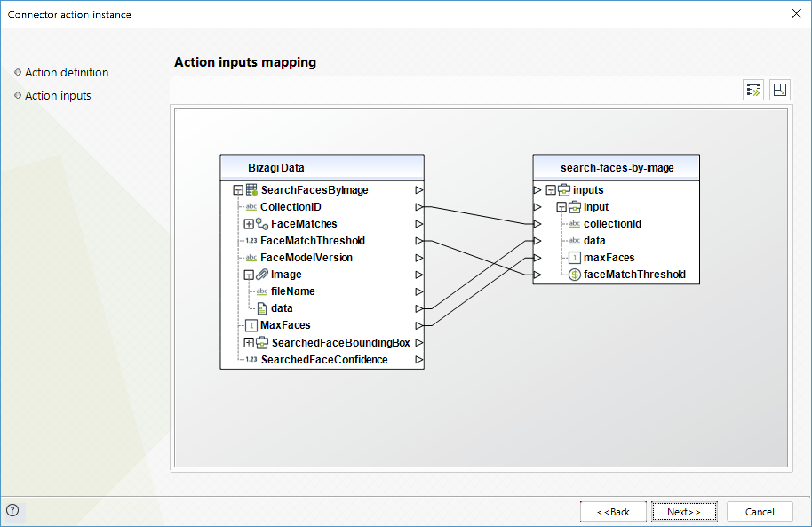Screen dimensions: 812x527
Task: Go to the Action inputs step
Action: point(58,96)
